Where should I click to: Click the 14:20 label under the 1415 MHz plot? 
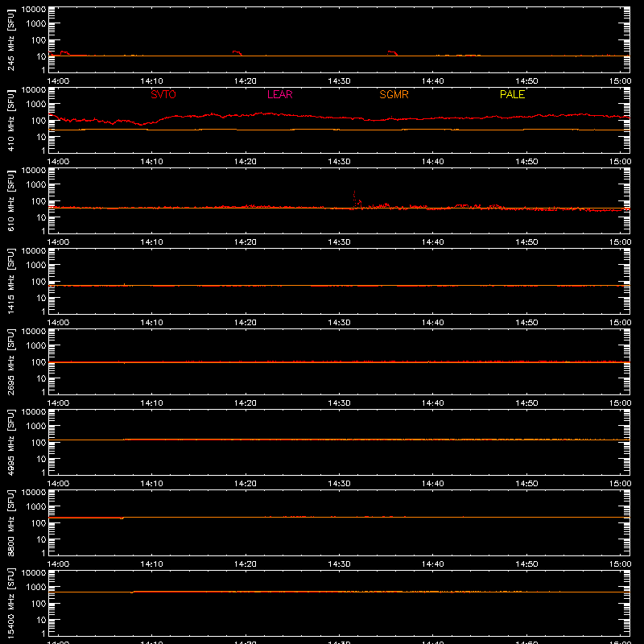pyautogui.click(x=246, y=323)
